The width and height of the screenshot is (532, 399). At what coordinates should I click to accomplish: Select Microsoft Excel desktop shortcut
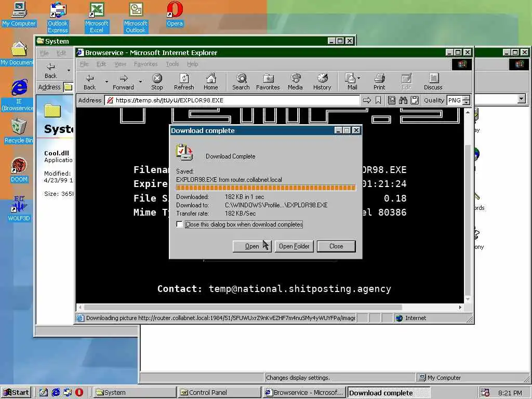[97, 18]
